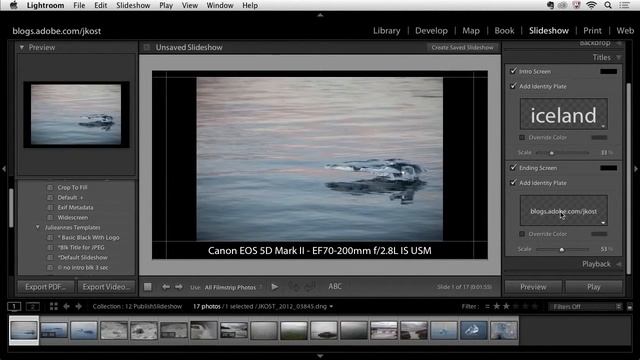Hide the top module picker arrow
This screenshot has width=640, height=360.
(320, 15)
